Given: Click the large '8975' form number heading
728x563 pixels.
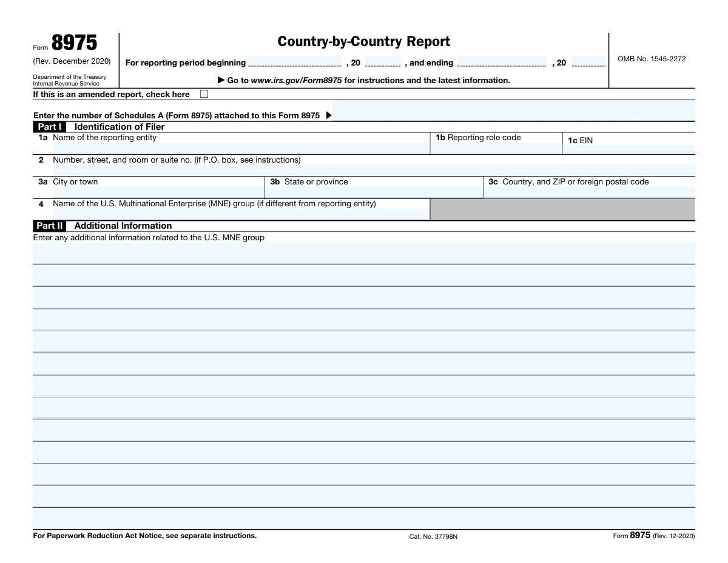Looking at the screenshot, I should (x=74, y=43).
